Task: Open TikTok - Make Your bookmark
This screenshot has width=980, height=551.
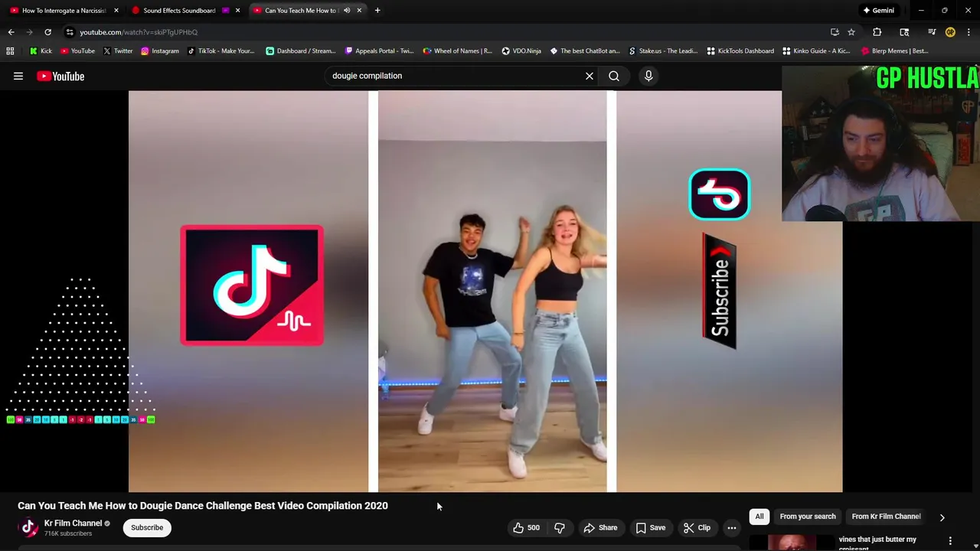Action: point(220,51)
